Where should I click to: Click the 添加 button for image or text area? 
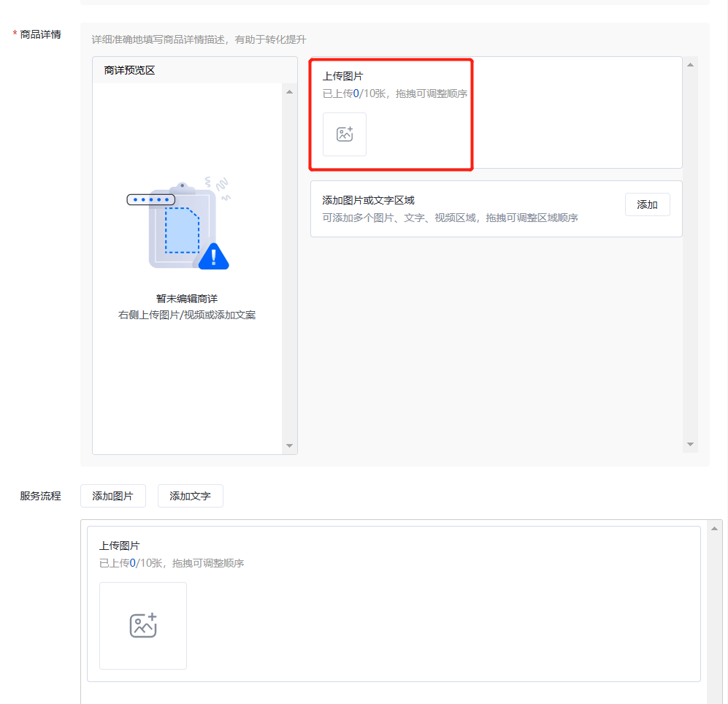click(x=647, y=204)
